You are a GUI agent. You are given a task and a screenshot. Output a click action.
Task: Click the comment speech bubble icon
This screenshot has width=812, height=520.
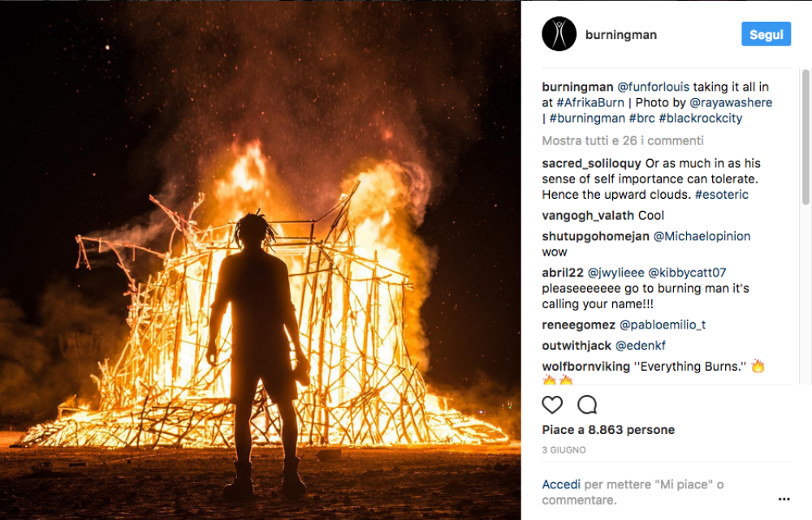(x=587, y=405)
